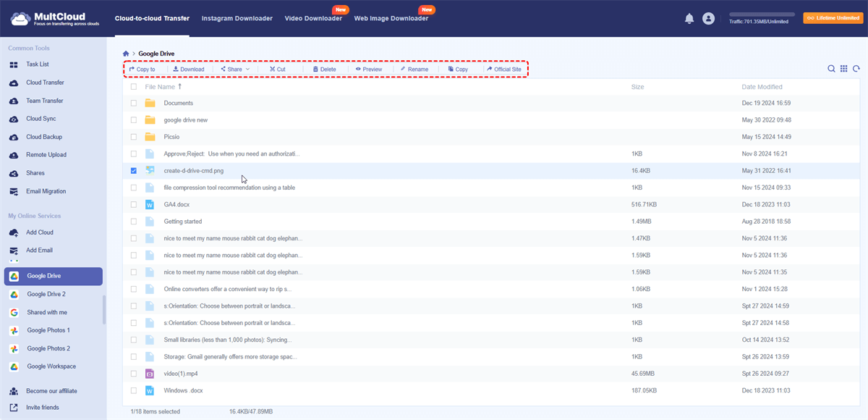
Task: Open Cloud-to-cloud Transfer tab
Action: (152, 18)
